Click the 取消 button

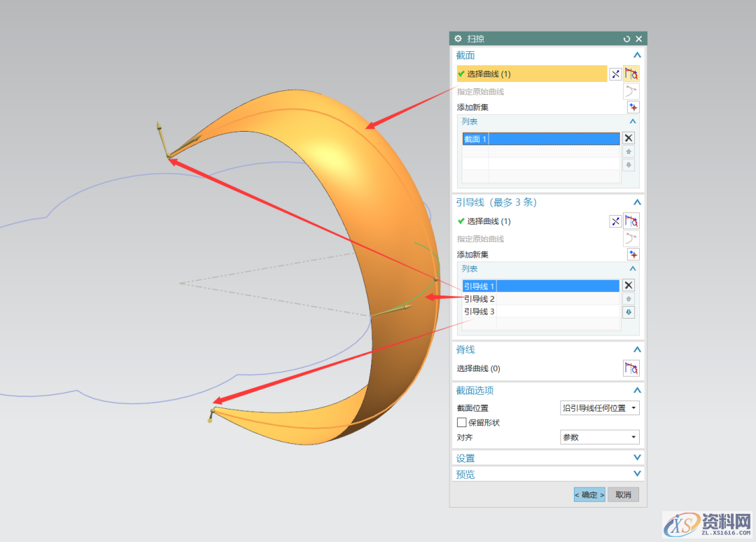[x=623, y=495]
